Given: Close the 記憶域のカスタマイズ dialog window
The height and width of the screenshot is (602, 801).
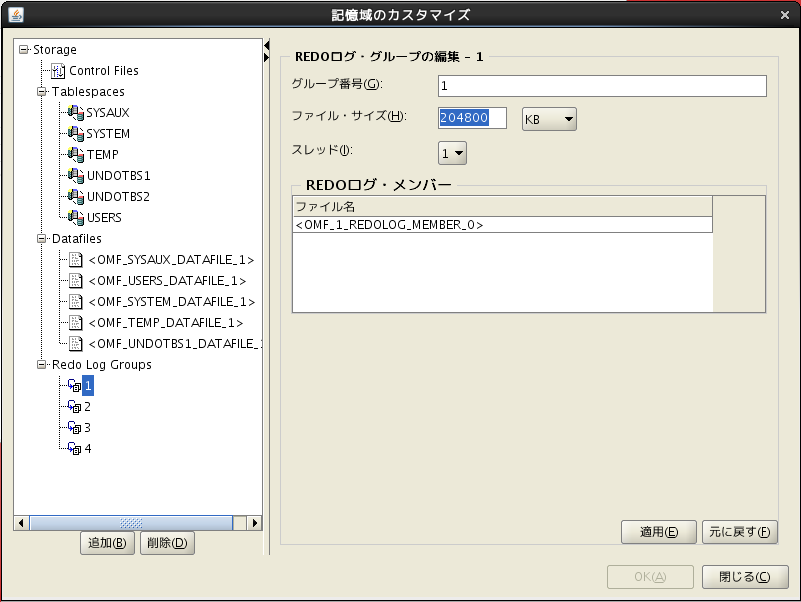Looking at the screenshot, I should [785, 15].
